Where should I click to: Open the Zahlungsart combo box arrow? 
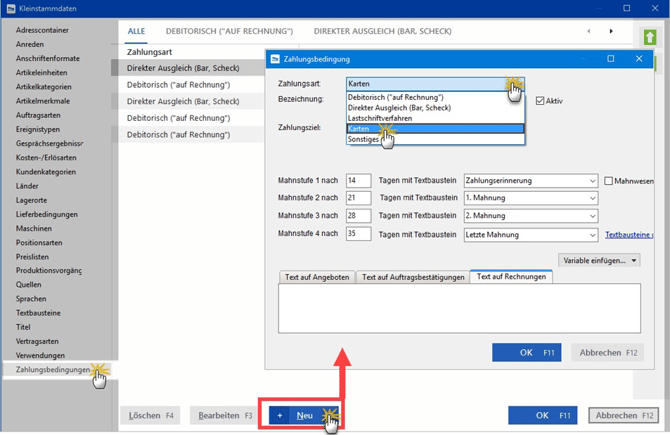(515, 85)
